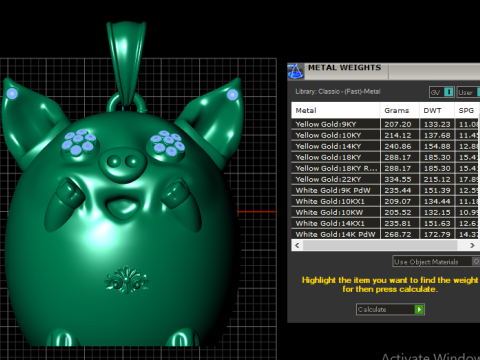Click the 214.12 grams cell
This screenshot has width=480, height=360.
tap(399, 135)
